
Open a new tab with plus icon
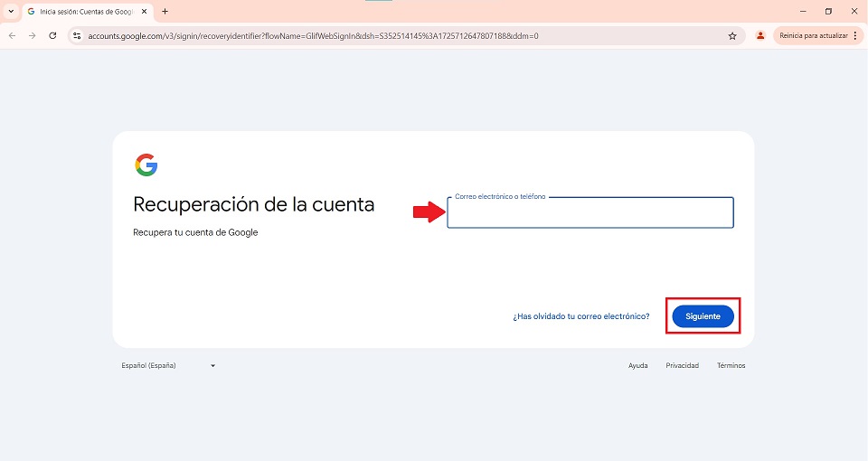coord(165,11)
